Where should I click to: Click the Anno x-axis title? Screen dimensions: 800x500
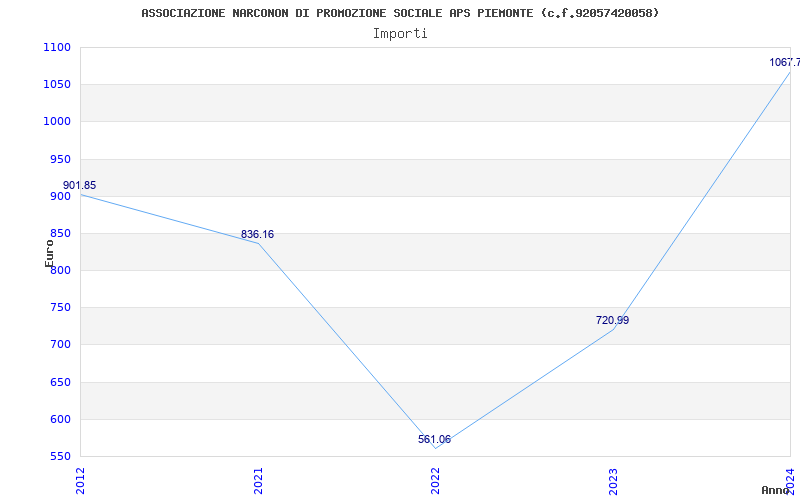tap(775, 490)
